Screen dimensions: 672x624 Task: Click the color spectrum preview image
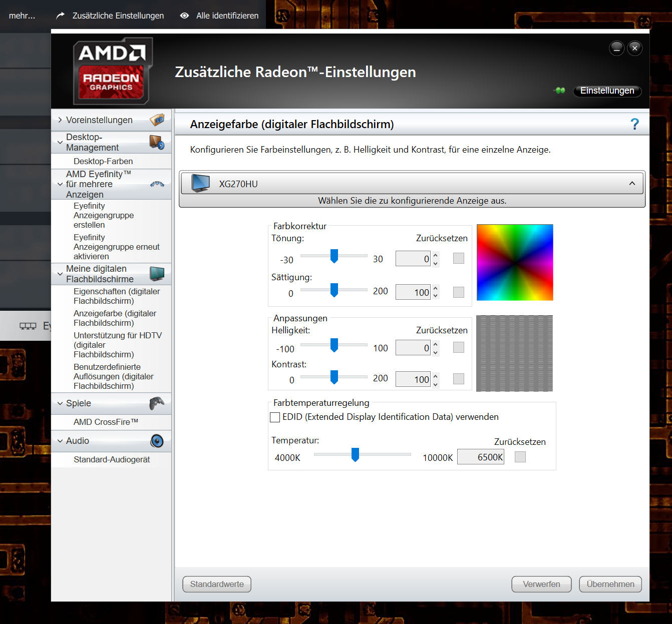[515, 262]
